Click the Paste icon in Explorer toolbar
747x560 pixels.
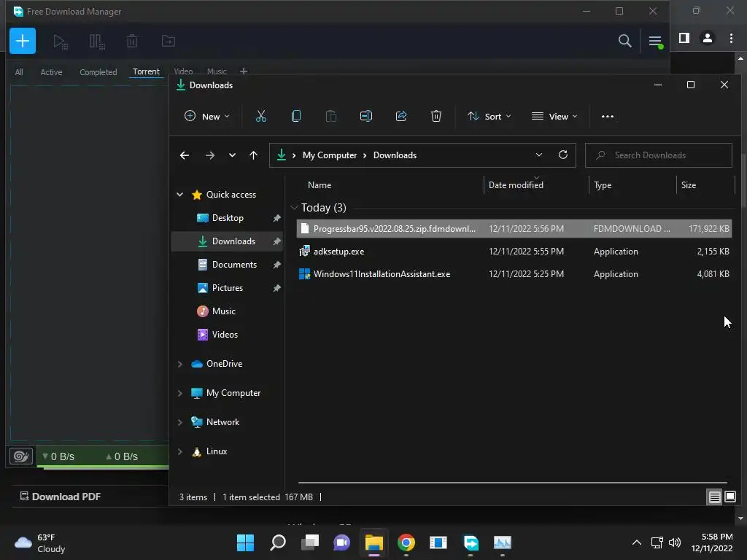331,116
